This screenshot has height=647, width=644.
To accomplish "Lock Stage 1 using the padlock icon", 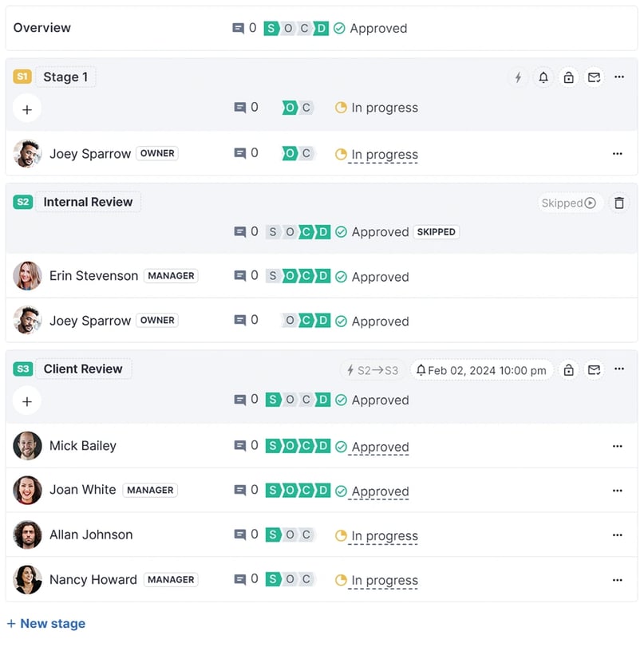I will (x=568, y=77).
